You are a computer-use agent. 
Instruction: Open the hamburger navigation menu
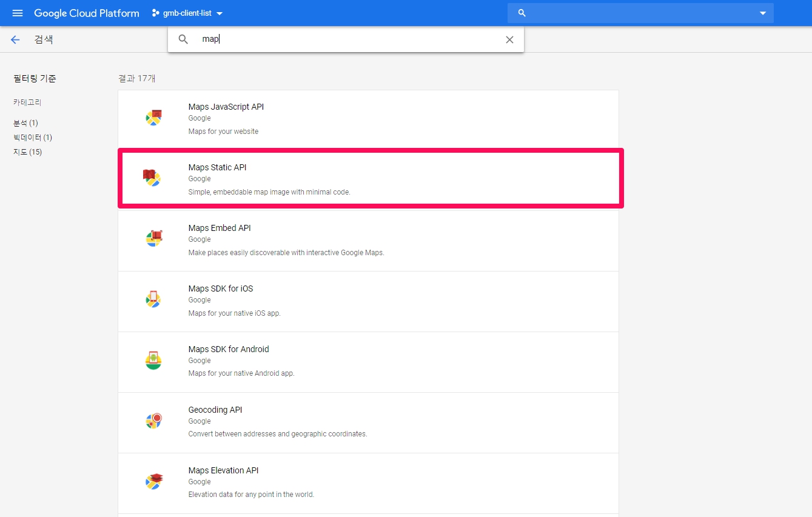[x=17, y=13]
